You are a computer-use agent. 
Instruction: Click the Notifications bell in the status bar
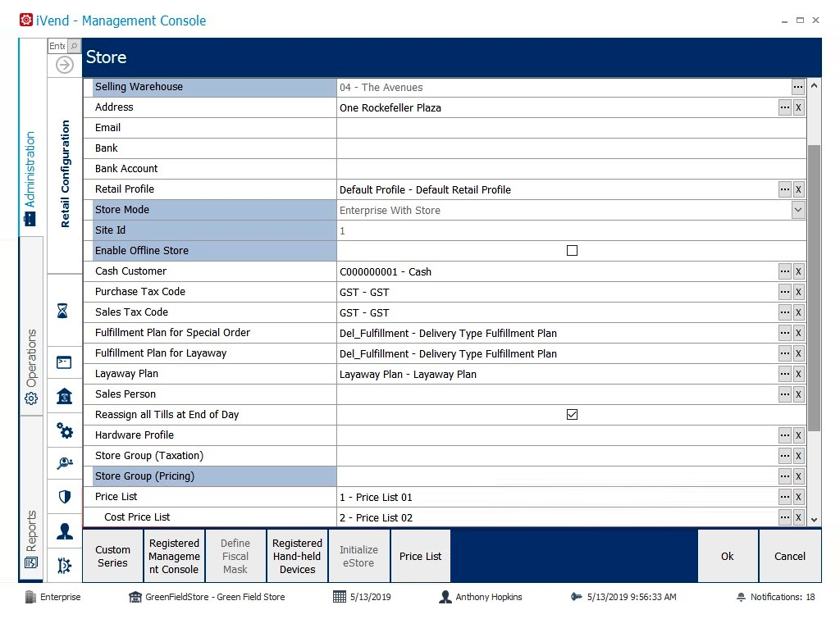pyautogui.click(x=742, y=598)
